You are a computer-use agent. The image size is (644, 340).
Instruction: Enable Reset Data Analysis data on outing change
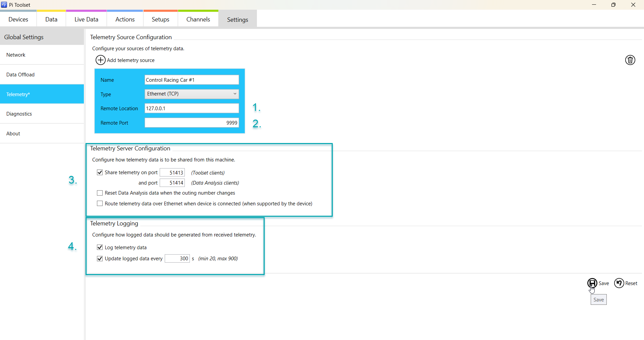pyautogui.click(x=100, y=193)
